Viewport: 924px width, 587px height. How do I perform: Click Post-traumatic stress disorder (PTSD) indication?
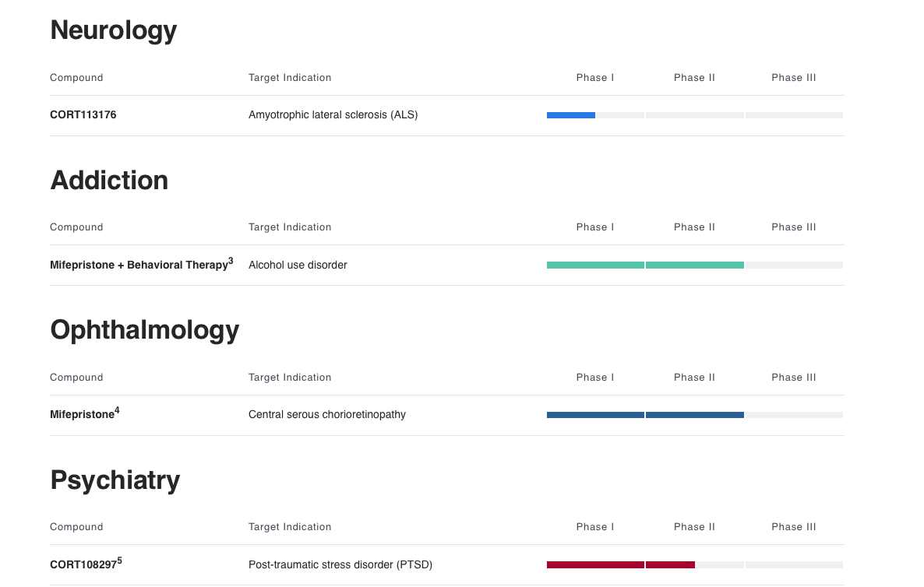(x=340, y=565)
